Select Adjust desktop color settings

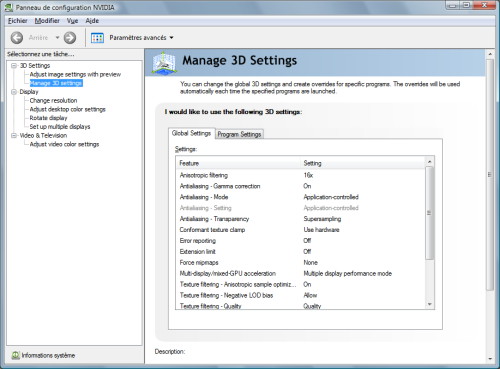click(67, 109)
